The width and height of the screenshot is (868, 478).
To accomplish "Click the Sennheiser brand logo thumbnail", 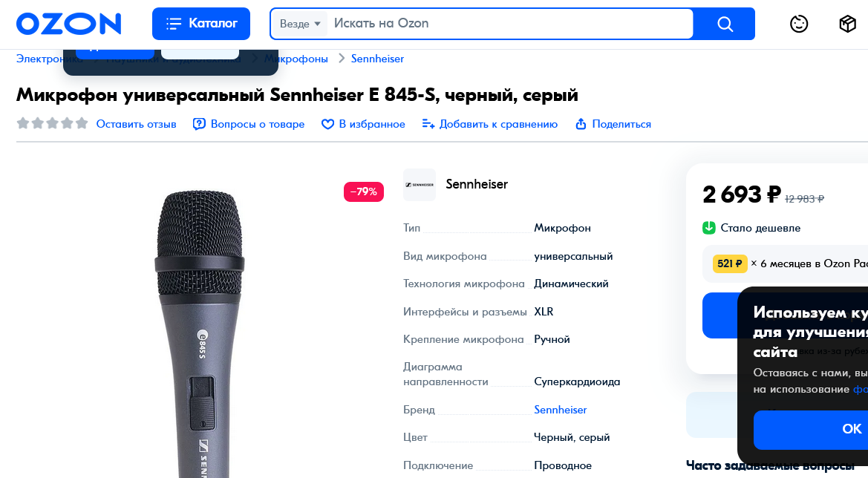I will 420,185.
